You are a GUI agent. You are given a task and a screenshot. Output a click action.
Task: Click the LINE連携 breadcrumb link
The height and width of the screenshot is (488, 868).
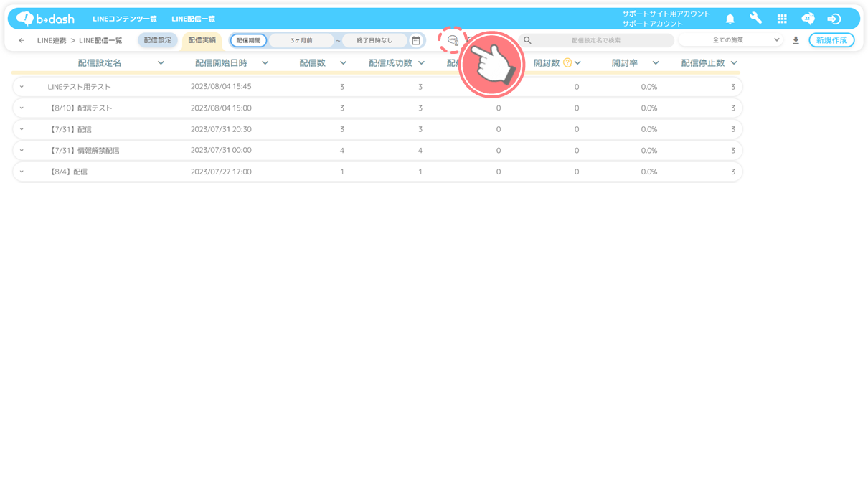click(52, 41)
